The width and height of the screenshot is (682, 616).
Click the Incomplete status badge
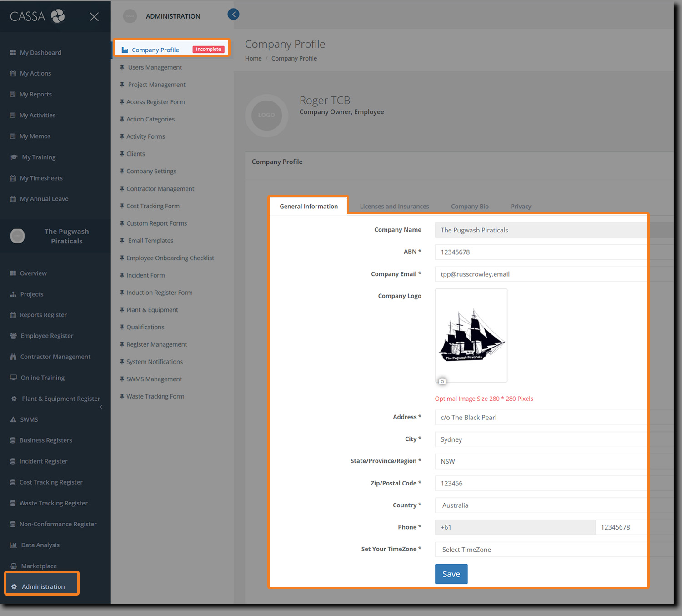click(208, 49)
